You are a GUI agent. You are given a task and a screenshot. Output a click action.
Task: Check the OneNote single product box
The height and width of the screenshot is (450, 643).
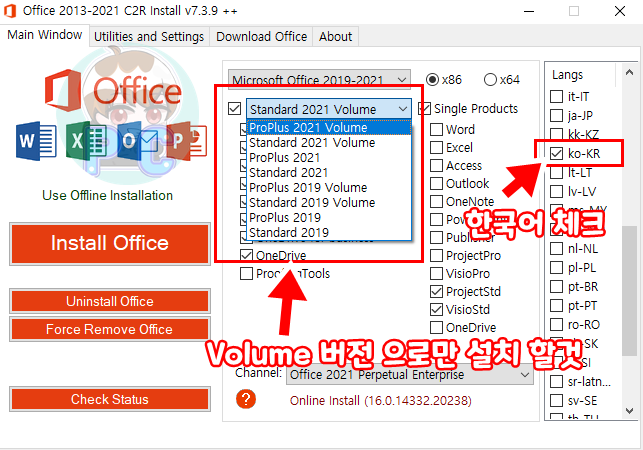436,202
